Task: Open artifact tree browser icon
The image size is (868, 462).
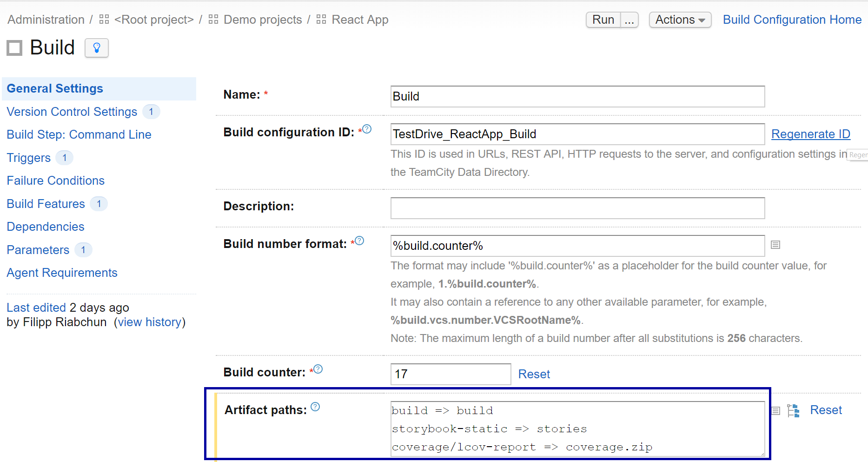Action: tap(793, 410)
